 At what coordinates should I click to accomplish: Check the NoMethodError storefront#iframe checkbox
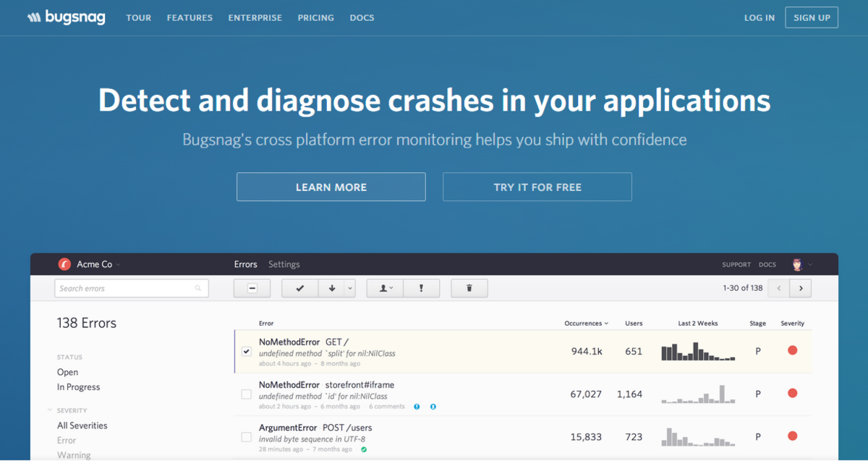(246, 394)
